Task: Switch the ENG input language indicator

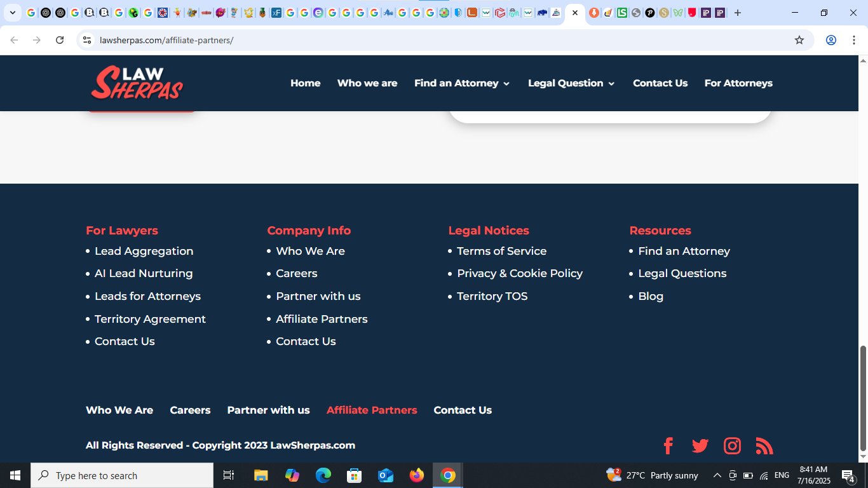Action: click(782, 475)
